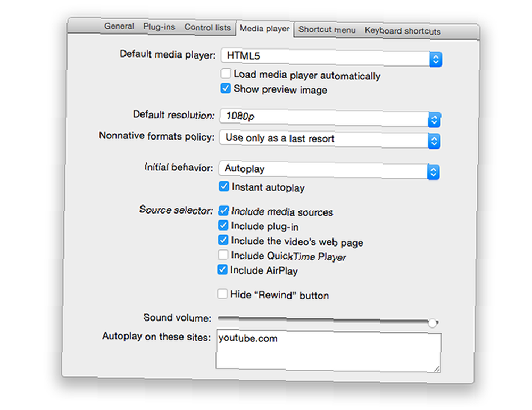Click the blue arrows of Default resolution

click(x=434, y=120)
